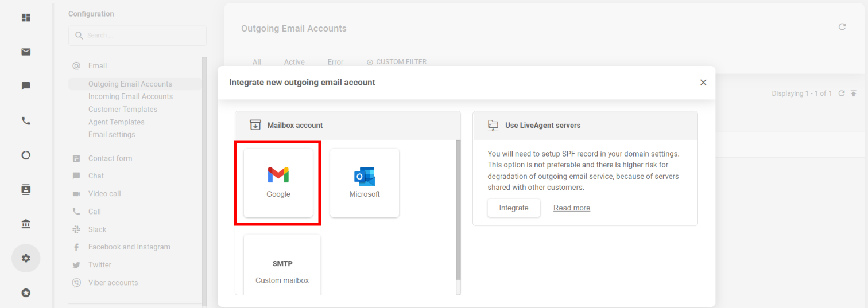Open the dashboard icon in left sidebar
This screenshot has width=868, height=308.
coord(26,18)
